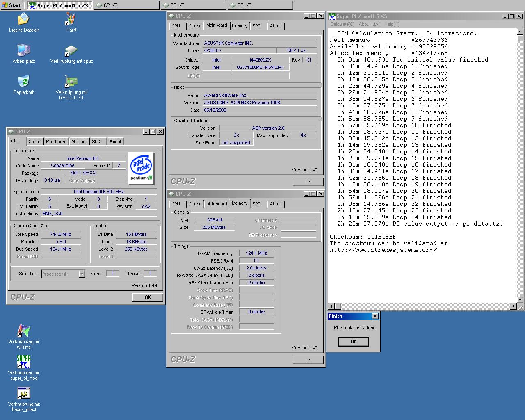
Task: Select Memory tab in Mainboard window
Action: (x=240, y=26)
